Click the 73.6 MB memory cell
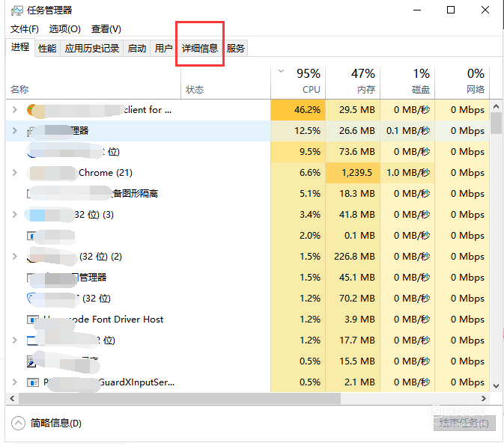This screenshot has width=504, height=446. (x=353, y=152)
